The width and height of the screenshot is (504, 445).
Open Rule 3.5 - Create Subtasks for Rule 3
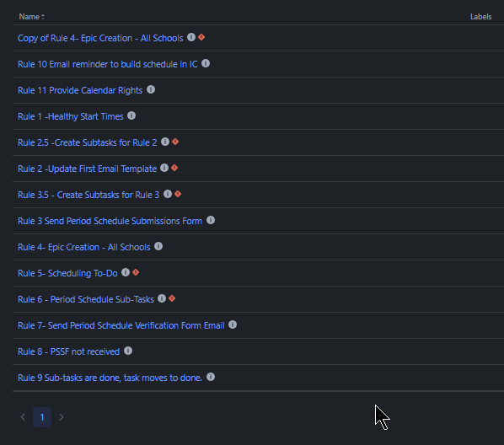[88, 195]
